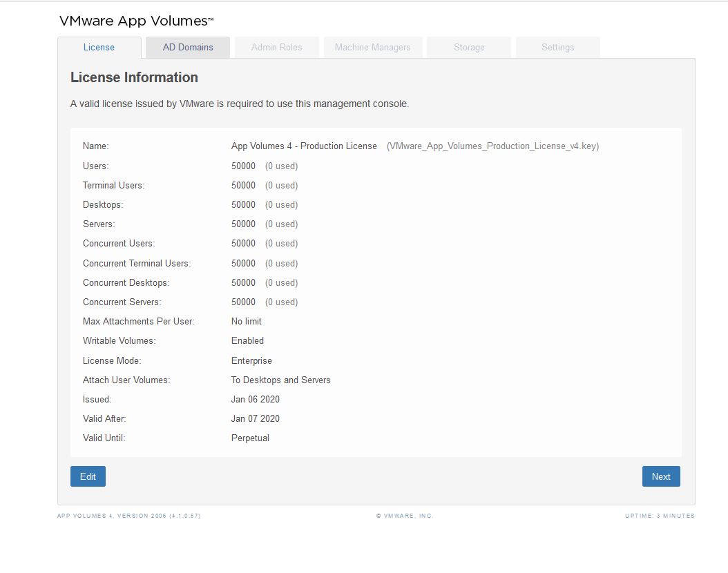Click the Desktops: label

pos(103,205)
